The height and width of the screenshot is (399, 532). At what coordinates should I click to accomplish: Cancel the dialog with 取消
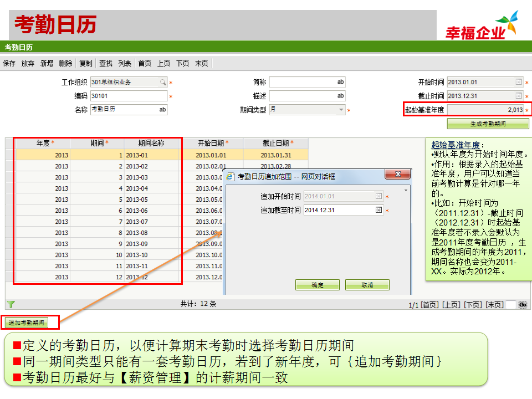(367, 284)
